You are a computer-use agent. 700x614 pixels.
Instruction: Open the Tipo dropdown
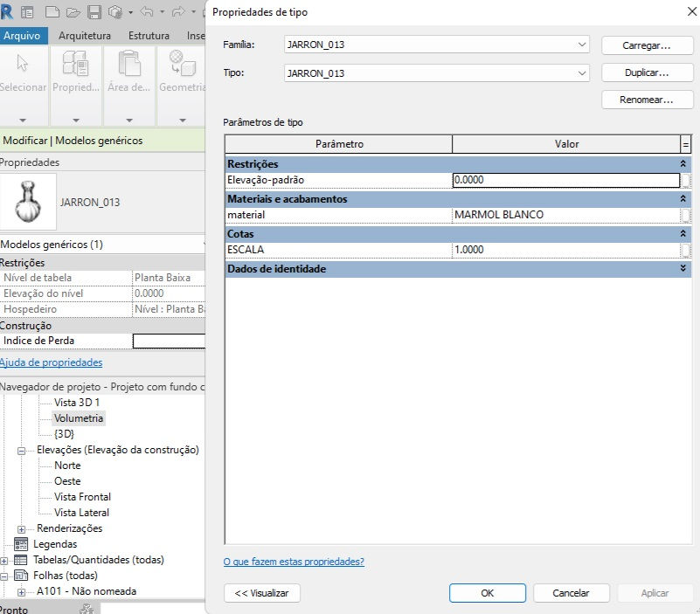click(582, 73)
